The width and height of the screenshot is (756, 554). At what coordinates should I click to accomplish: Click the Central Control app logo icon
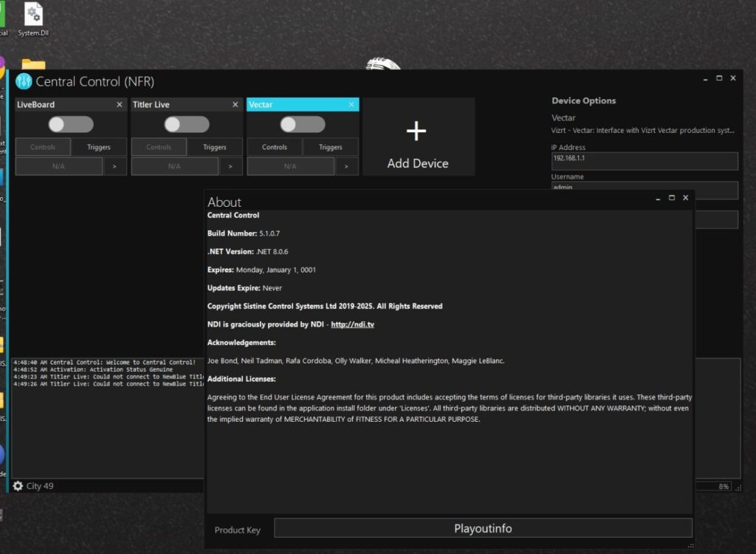[24, 81]
